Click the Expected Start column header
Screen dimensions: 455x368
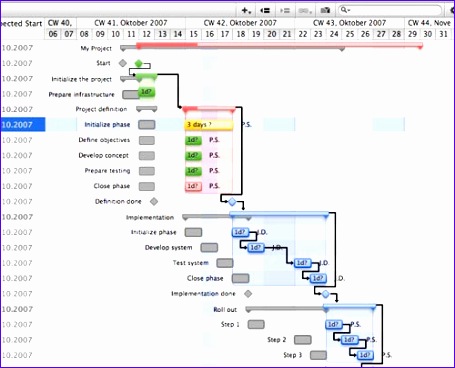(x=22, y=24)
